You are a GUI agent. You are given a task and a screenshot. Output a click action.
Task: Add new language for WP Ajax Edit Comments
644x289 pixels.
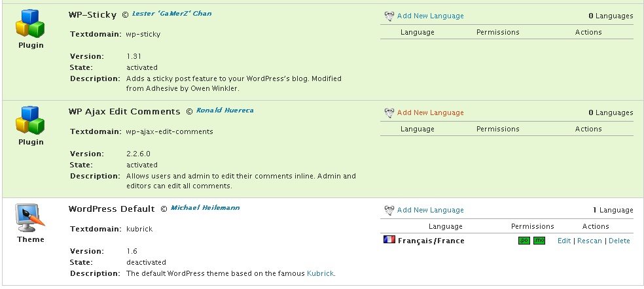pos(430,112)
